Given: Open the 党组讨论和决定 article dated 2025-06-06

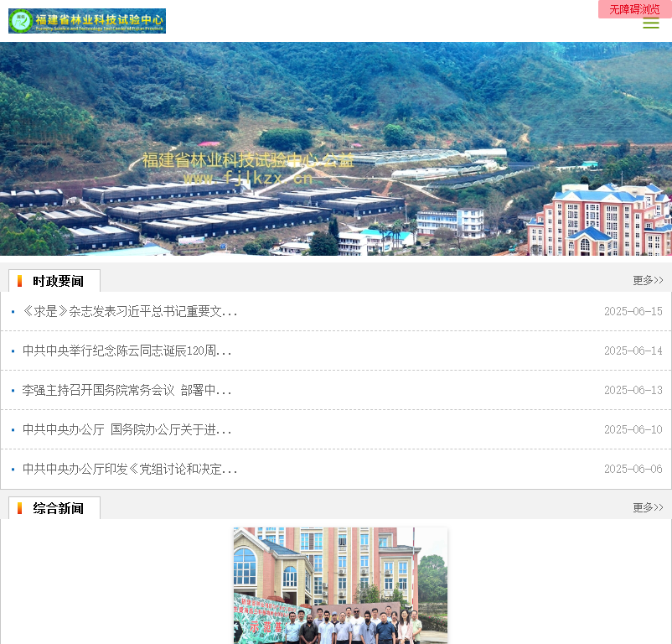Looking at the screenshot, I should [x=128, y=469].
